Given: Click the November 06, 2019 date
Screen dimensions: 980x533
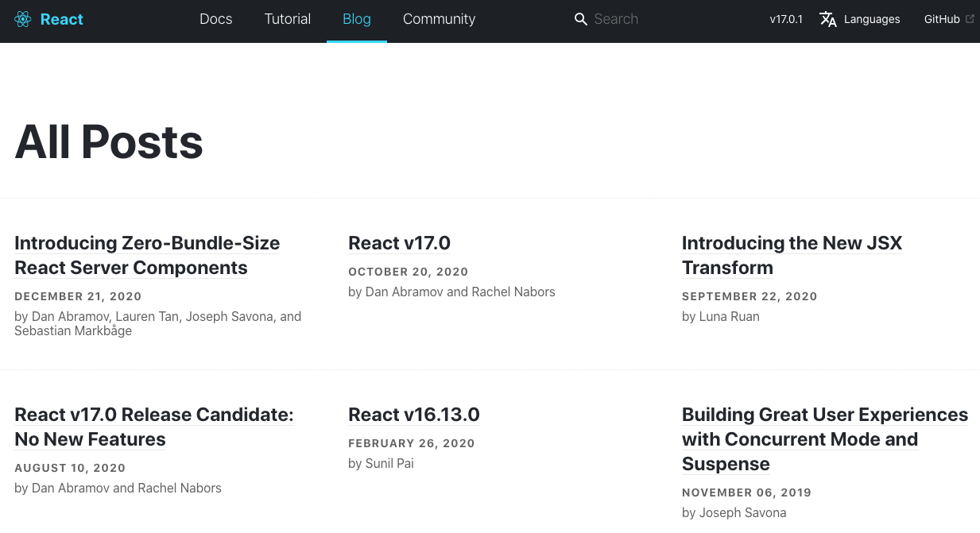Looking at the screenshot, I should tap(746, 492).
